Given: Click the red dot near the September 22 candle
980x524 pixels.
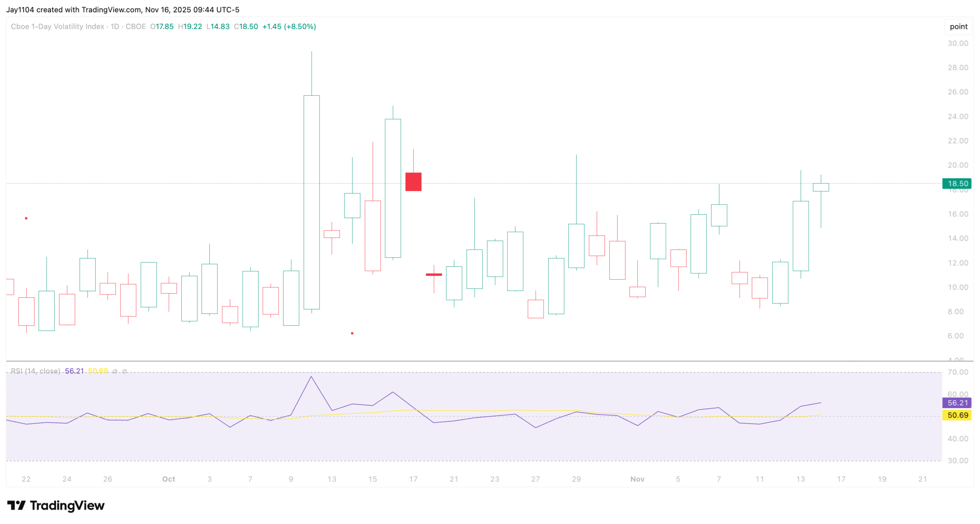Looking at the screenshot, I should [x=26, y=218].
